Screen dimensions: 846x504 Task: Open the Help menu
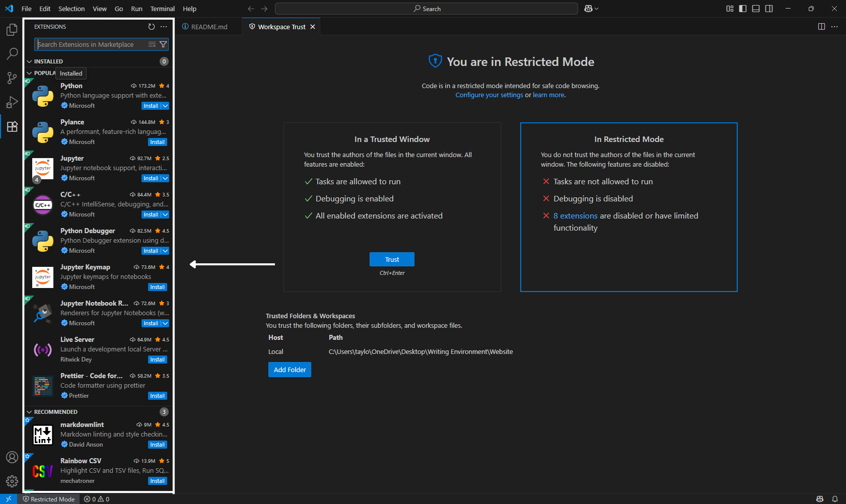pyautogui.click(x=189, y=9)
